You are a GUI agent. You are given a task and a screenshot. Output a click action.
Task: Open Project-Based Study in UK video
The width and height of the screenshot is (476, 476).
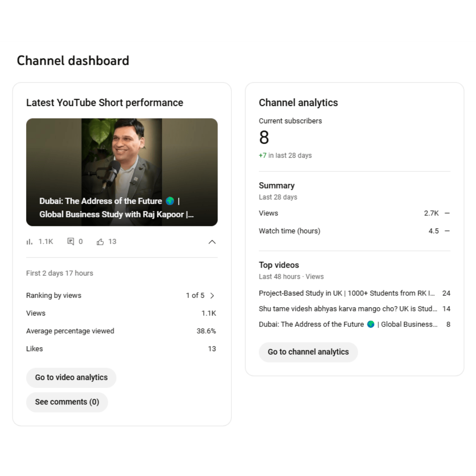pyautogui.click(x=354, y=293)
